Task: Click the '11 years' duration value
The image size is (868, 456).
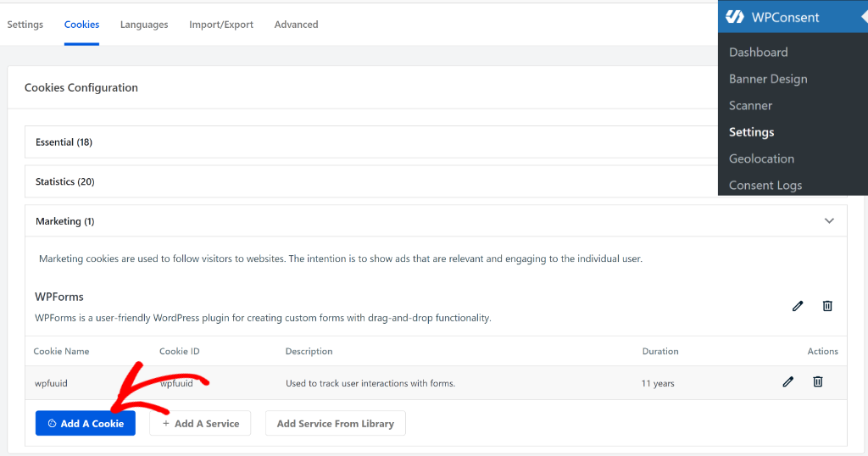Action: pyautogui.click(x=658, y=383)
